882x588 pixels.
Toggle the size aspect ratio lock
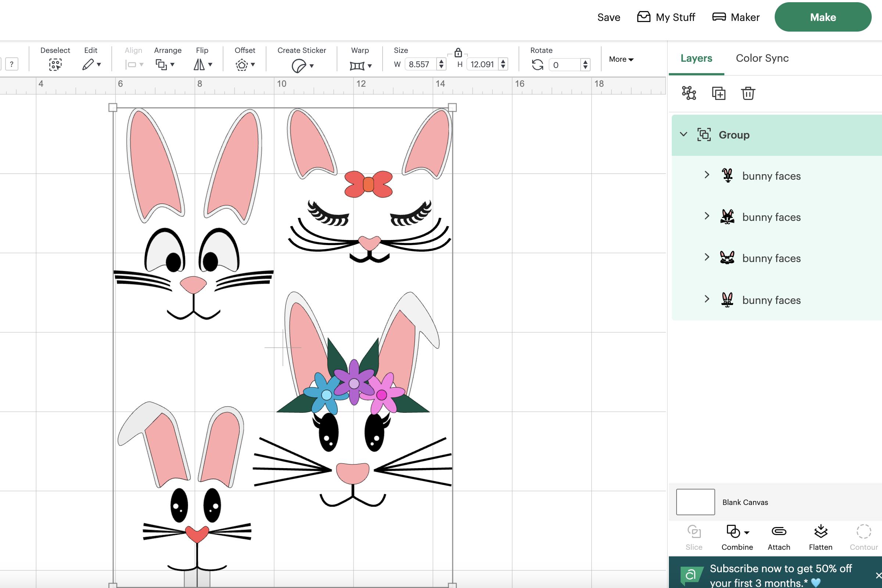(x=458, y=53)
